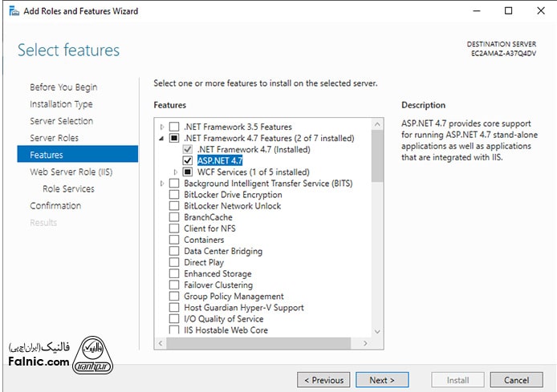Select the Containers feature checkbox

pos(174,240)
